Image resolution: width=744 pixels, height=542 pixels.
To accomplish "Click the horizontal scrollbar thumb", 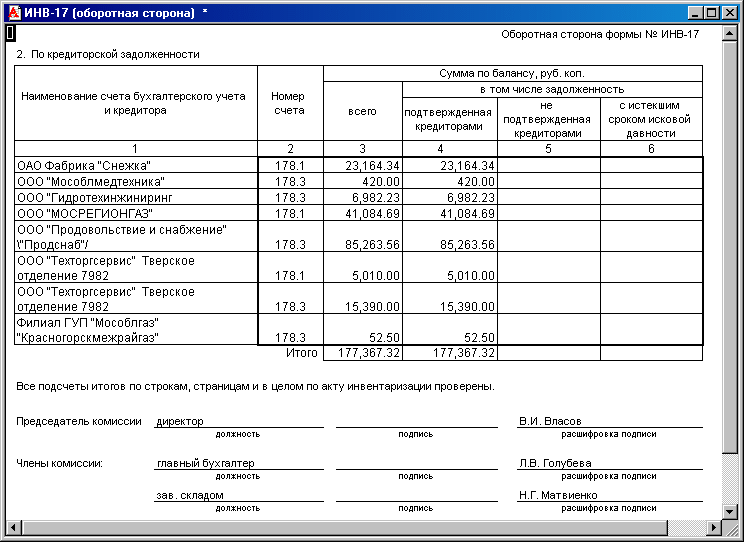I will [x=344, y=527].
